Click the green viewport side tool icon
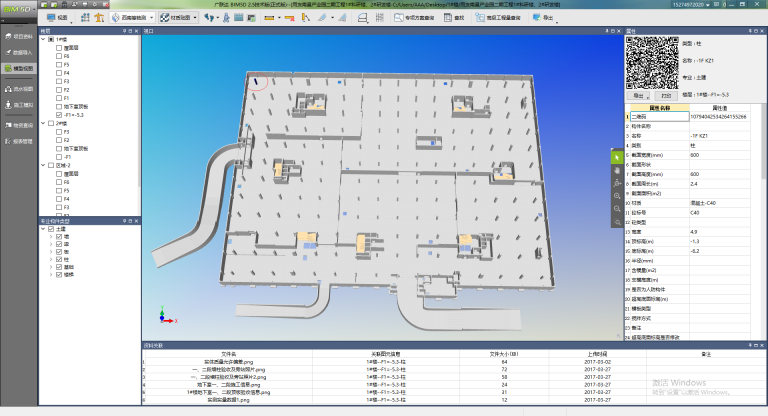This screenshot has height=416, width=768. pyautogui.click(x=617, y=157)
